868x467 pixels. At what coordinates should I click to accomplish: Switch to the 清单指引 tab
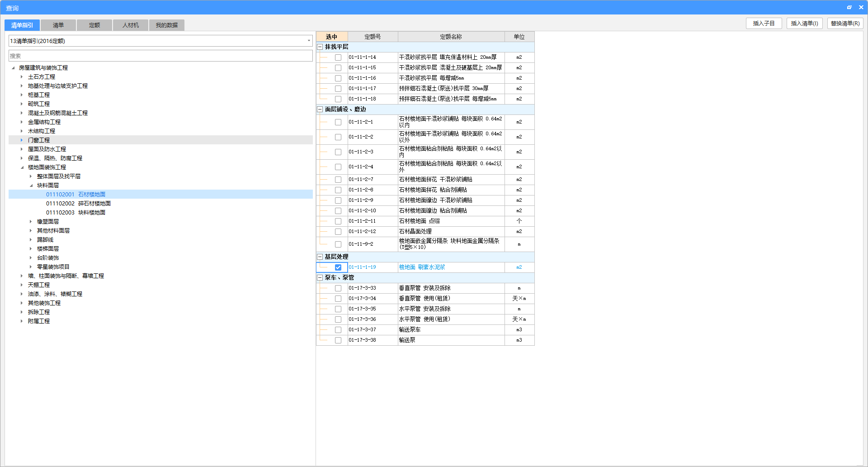pos(22,25)
